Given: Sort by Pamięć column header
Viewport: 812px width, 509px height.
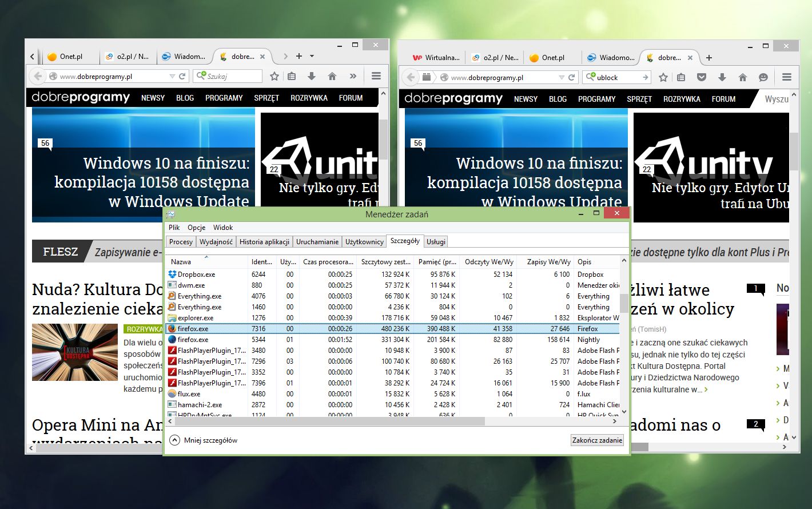Looking at the screenshot, I should [x=437, y=261].
